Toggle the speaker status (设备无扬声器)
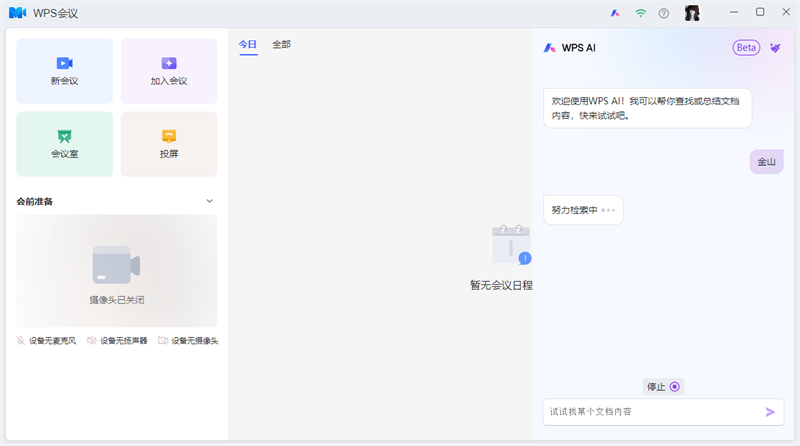This screenshot has height=446, width=800. [x=117, y=341]
